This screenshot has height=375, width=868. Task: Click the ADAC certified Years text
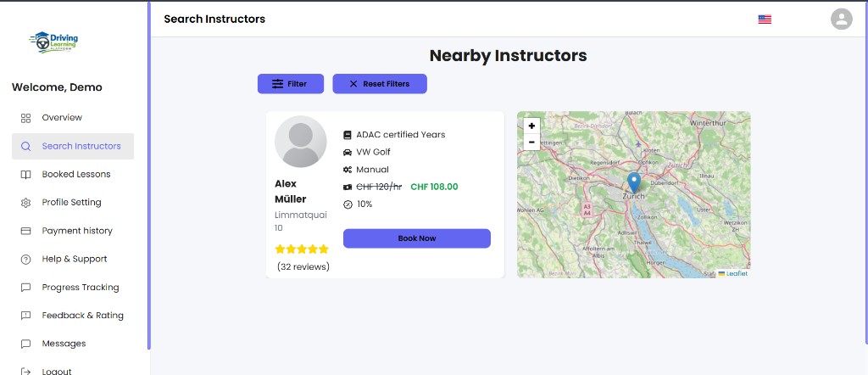[401, 135]
